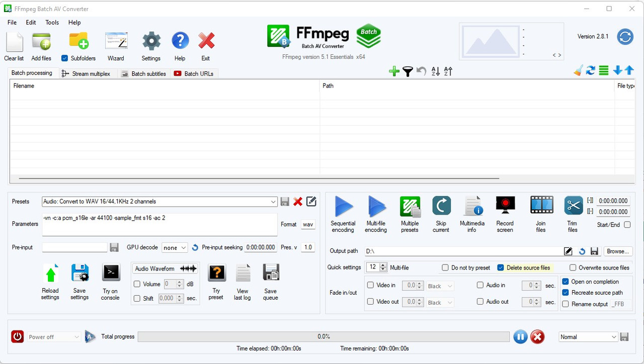Open Help from the toolbar icon
Screen dimensions: 644x364
click(x=180, y=41)
